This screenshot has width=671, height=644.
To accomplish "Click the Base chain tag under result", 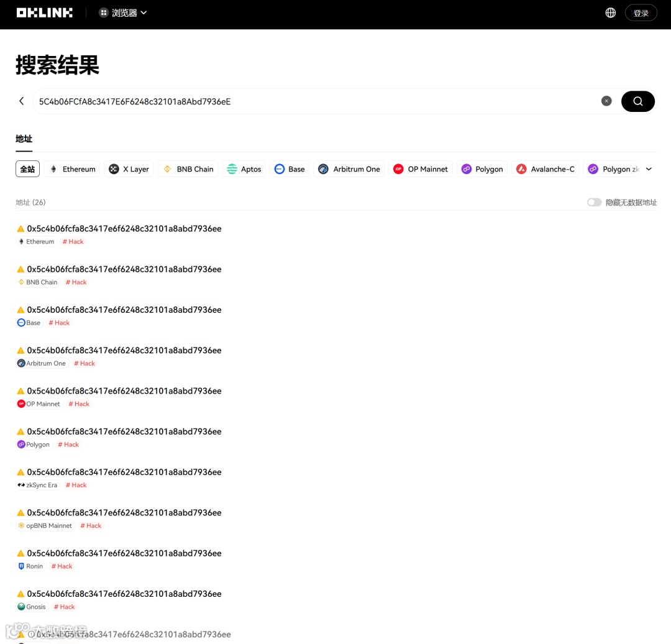I will 30,323.
